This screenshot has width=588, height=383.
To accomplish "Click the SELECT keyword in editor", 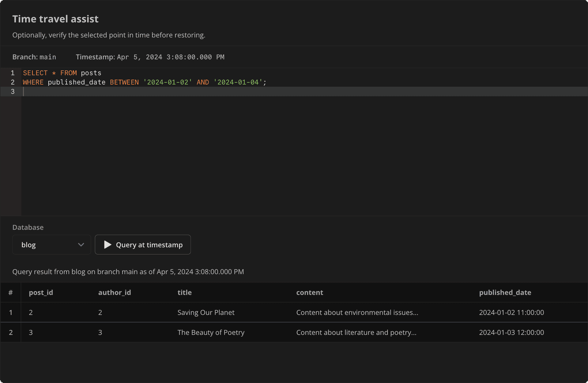I will [35, 73].
